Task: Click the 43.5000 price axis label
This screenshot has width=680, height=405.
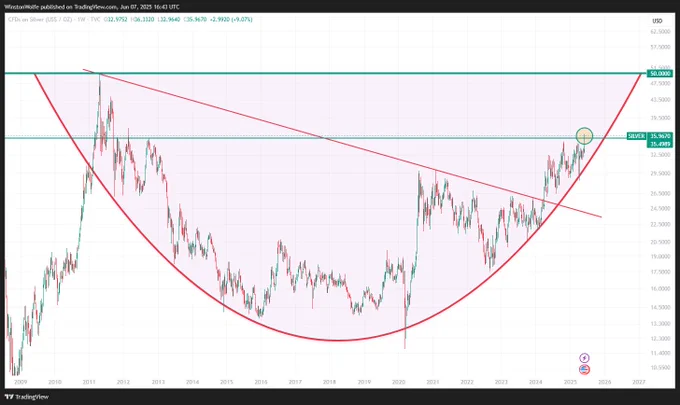Action: coord(660,100)
